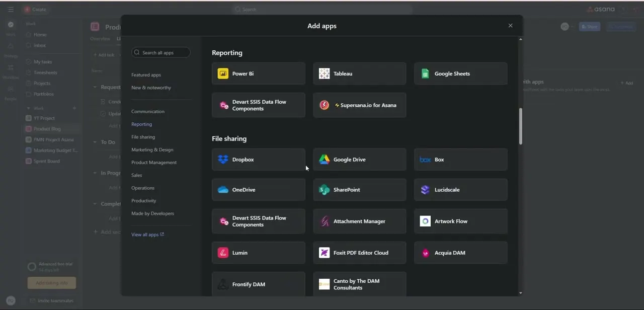This screenshot has width=644, height=310.
Task: Open the View all apps link
Action: [x=147, y=235]
